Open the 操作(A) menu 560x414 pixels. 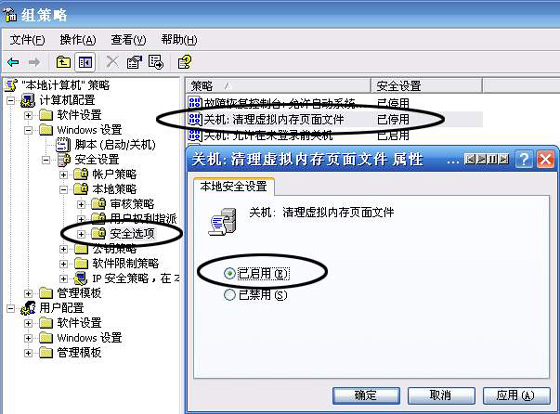78,40
